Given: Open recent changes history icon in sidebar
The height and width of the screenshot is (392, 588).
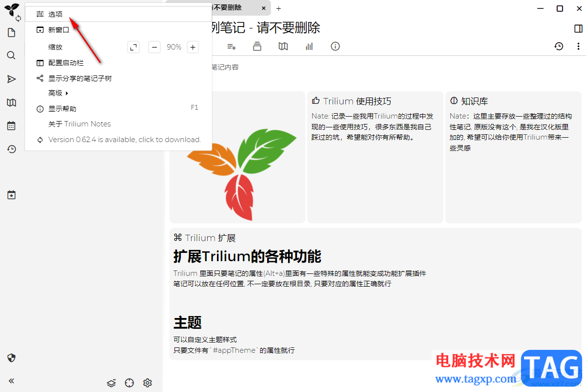Looking at the screenshot, I should (x=11, y=149).
